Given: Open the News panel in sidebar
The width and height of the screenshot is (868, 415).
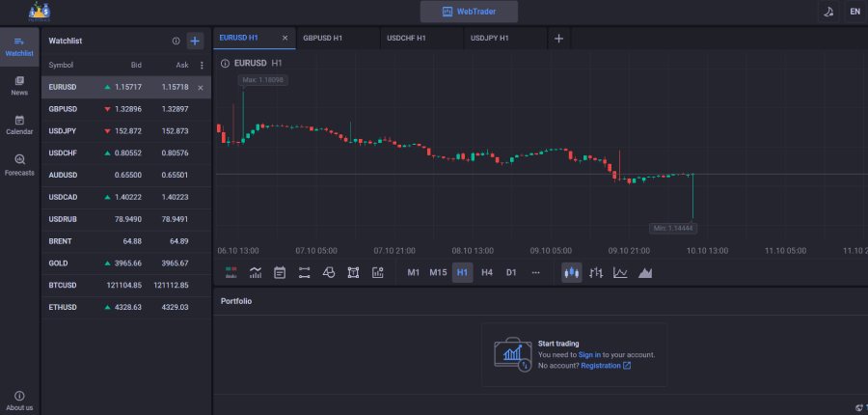Looking at the screenshot, I should pyautogui.click(x=19, y=85).
